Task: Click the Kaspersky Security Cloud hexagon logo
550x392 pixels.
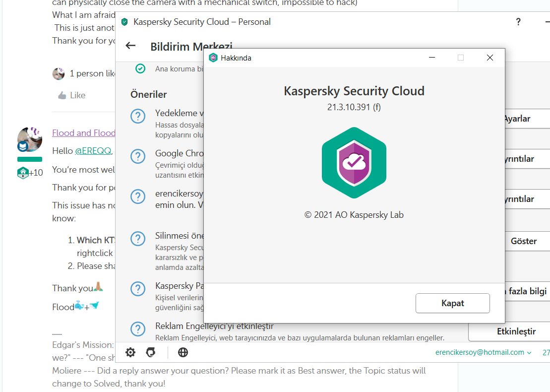Action: click(354, 162)
